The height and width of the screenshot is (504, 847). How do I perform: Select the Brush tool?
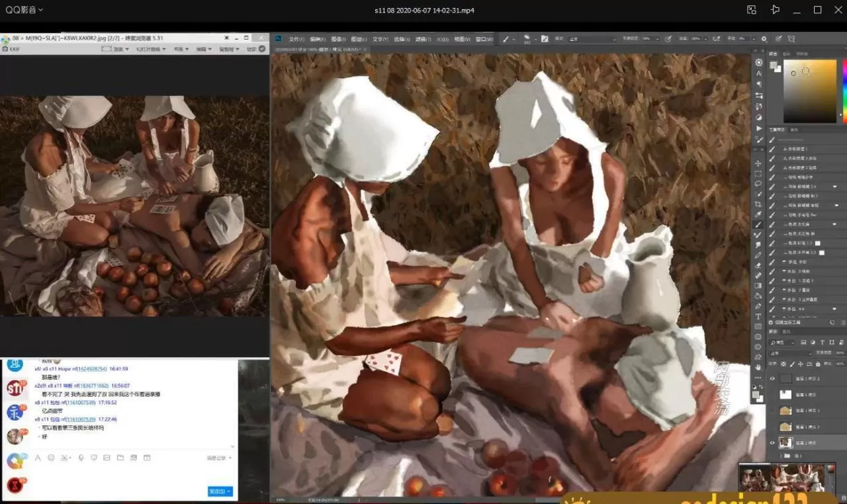click(x=758, y=225)
